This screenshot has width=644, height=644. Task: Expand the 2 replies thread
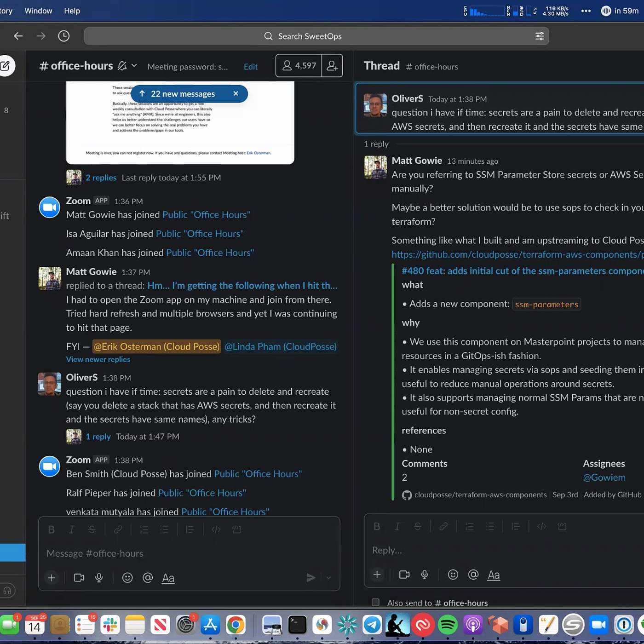click(x=101, y=178)
